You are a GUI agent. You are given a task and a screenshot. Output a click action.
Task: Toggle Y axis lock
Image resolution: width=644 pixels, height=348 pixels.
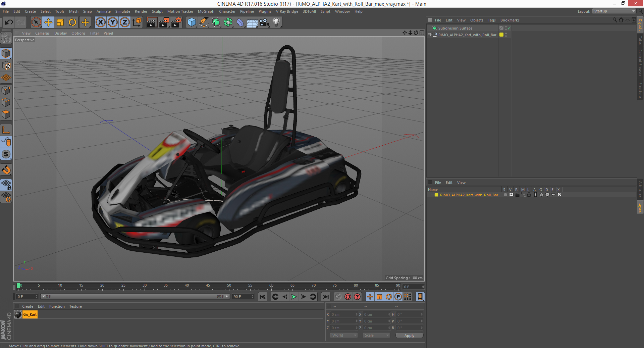pos(113,22)
